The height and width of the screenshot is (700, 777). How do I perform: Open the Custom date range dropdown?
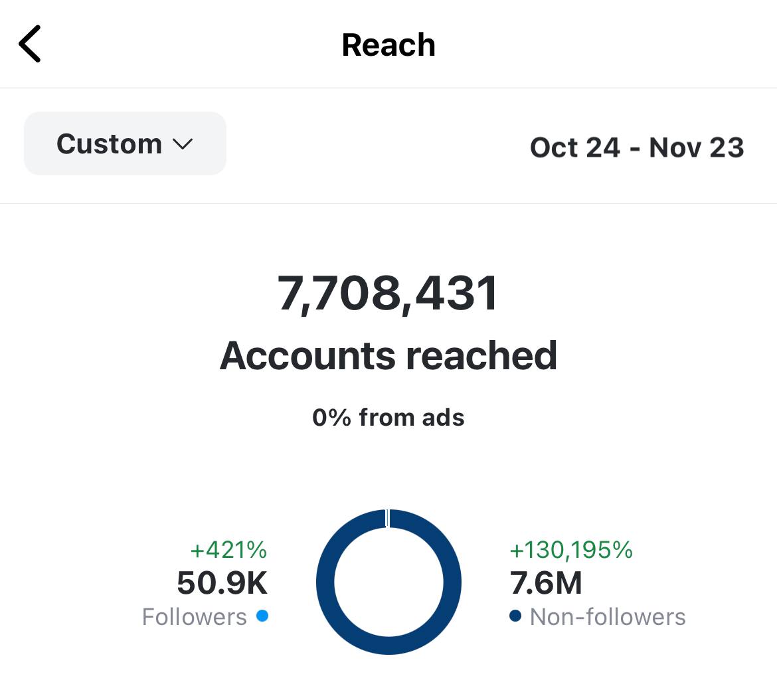(125, 143)
